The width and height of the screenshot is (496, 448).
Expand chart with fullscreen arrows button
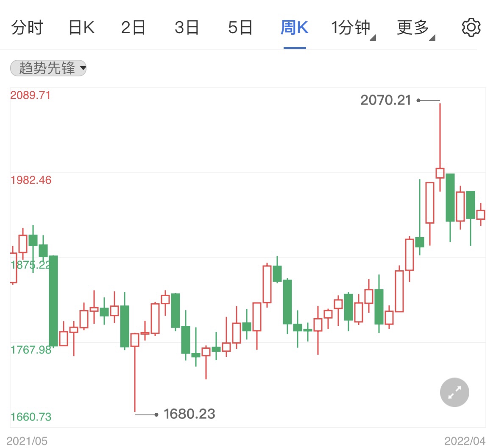454,392
